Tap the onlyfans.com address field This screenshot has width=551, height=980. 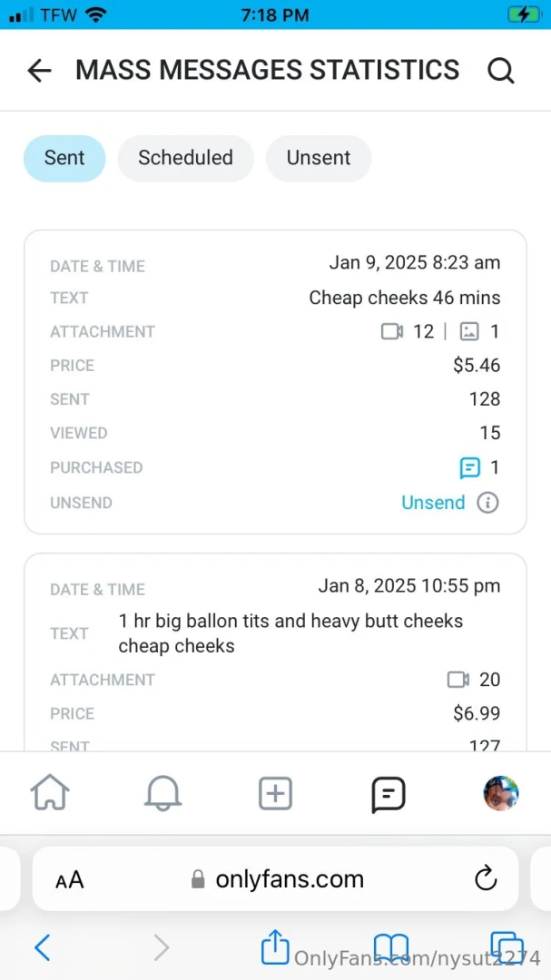(277, 878)
